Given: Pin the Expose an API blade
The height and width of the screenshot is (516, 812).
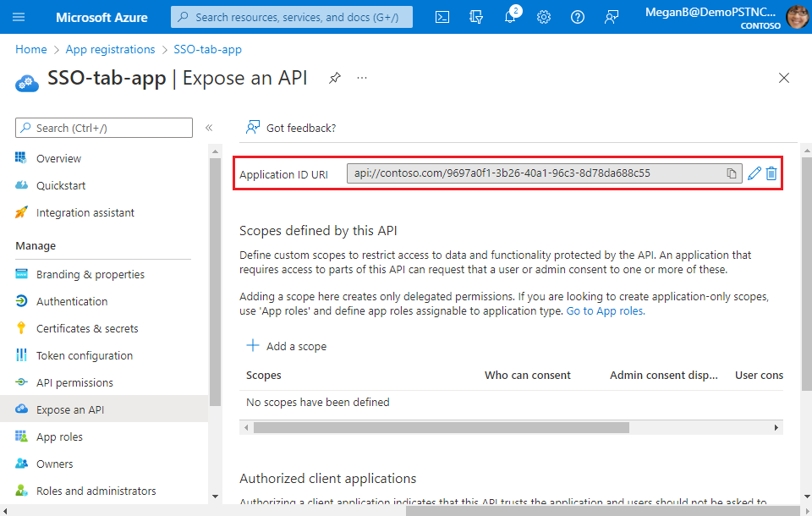Looking at the screenshot, I should pyautogui.click(x=335, y=78).
